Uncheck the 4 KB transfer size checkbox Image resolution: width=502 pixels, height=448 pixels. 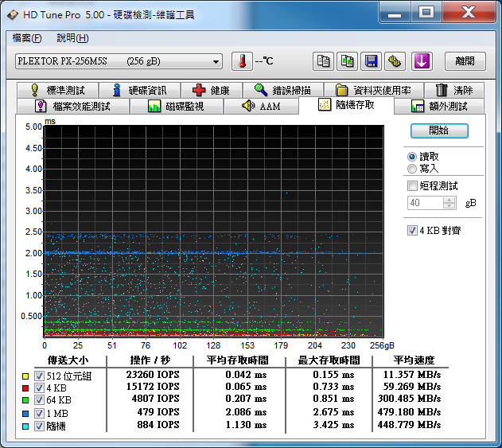[x=39, y=388]
